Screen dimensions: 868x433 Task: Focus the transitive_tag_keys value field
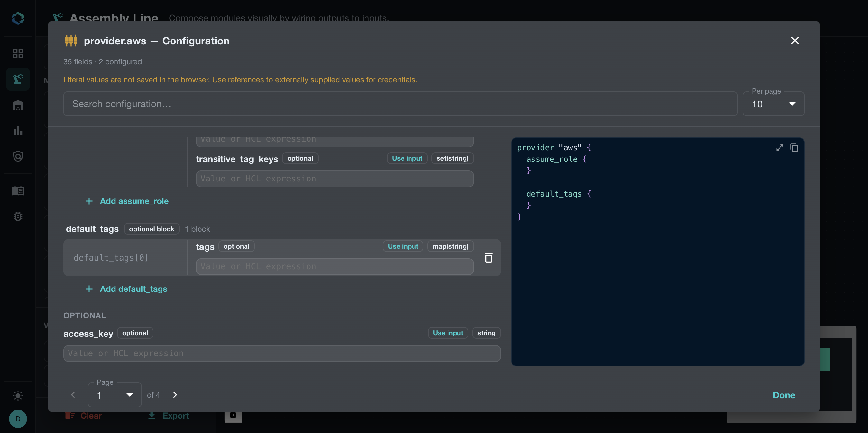[x=335, y=179]
